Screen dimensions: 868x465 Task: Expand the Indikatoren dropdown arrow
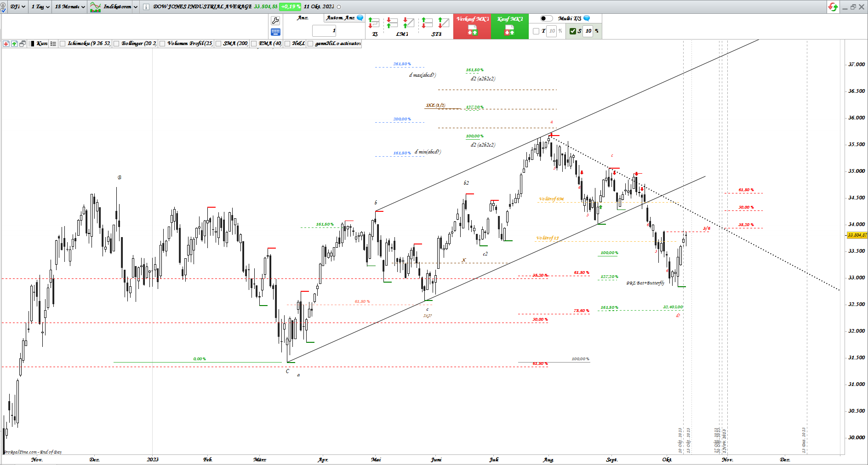(x=136, y=7)
